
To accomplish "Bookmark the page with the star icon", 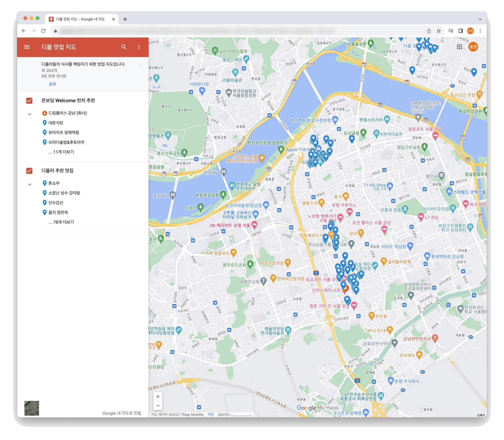I will 439,31.
